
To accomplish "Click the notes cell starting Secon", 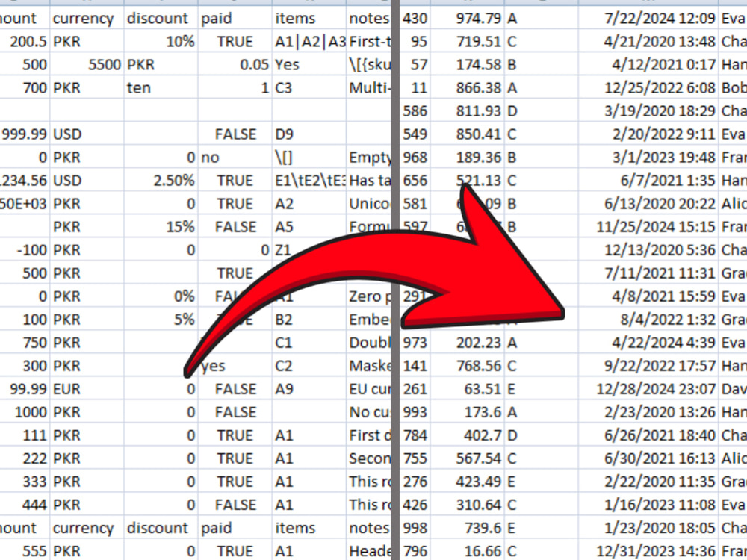I will pos(369,458).
